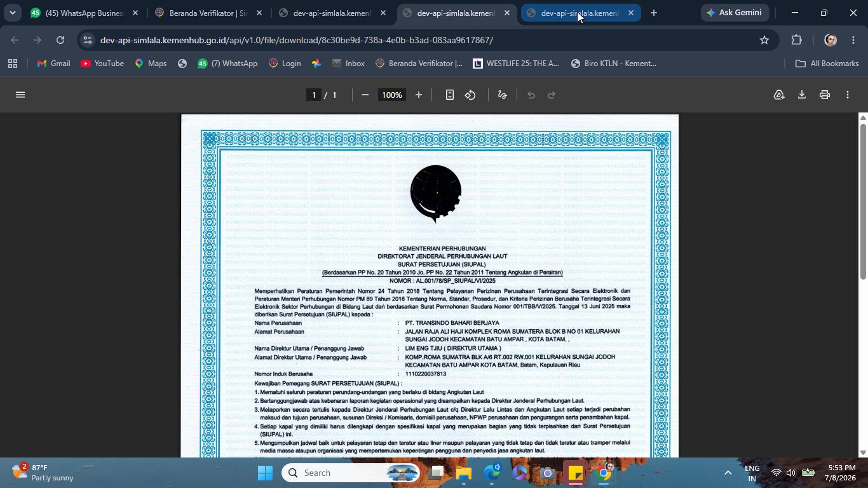Open the Gmail bookmark
Viewport: 868px width, 488px height.
click(54, 64)
